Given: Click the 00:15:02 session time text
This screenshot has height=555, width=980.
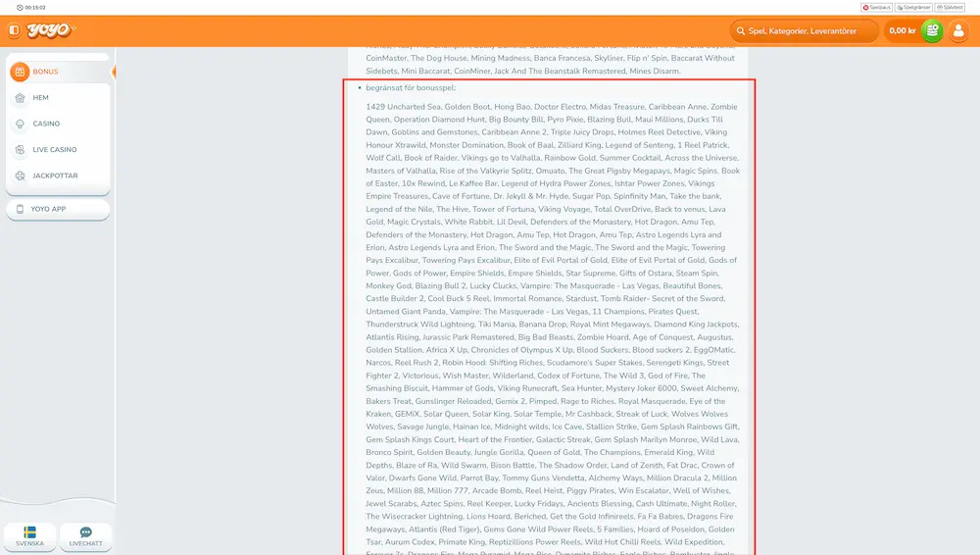Looking at the screenshot, I should pyautogui.click(x=35, y=8).
